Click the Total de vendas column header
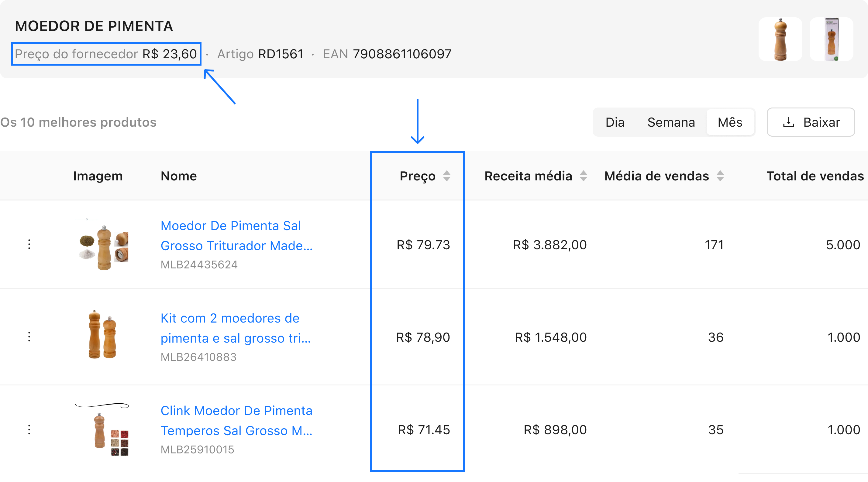Viewport: 868px width, 482px height. point(815,176)
